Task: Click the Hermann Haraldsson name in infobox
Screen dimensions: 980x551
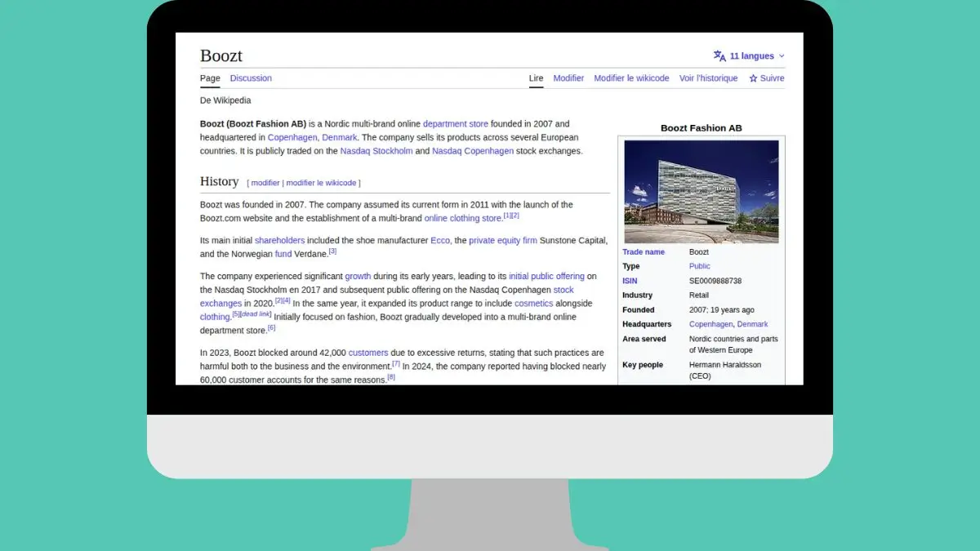Action: [724, 365]
